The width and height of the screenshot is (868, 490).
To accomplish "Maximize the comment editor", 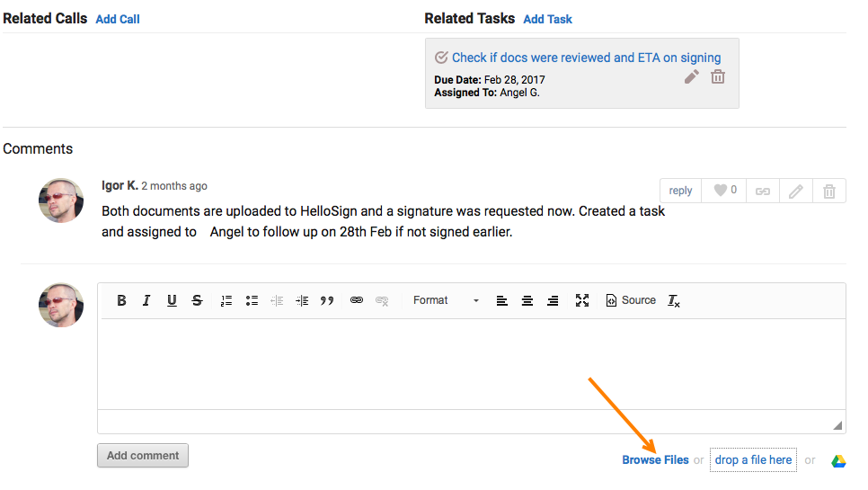I will [x=581, y=300].
